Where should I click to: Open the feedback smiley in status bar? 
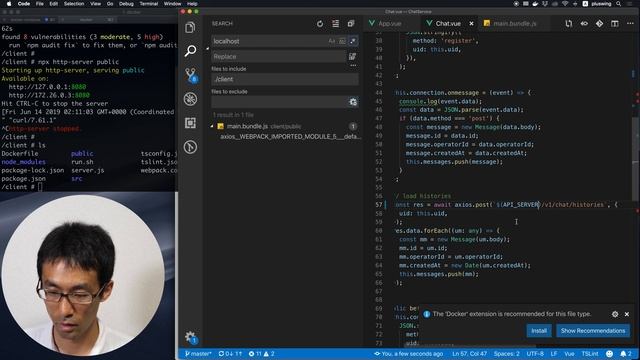tap(609, 353)
